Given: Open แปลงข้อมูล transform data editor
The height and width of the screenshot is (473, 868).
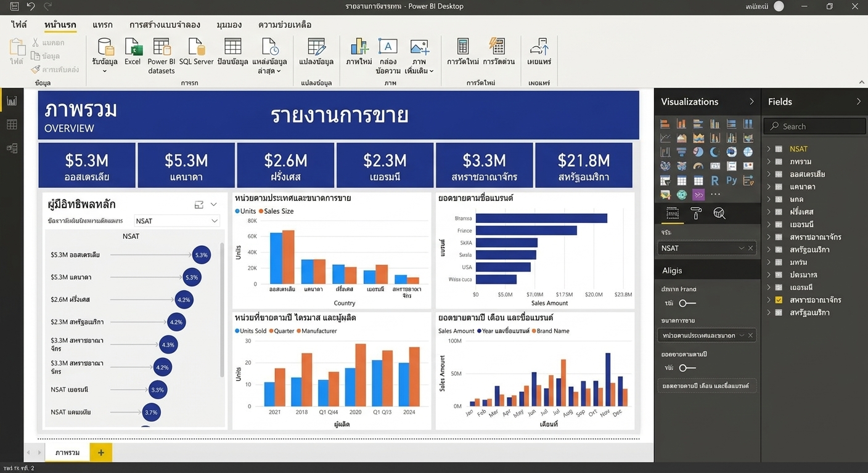Looking at the screenshot, I should click(x=316, y=51).
